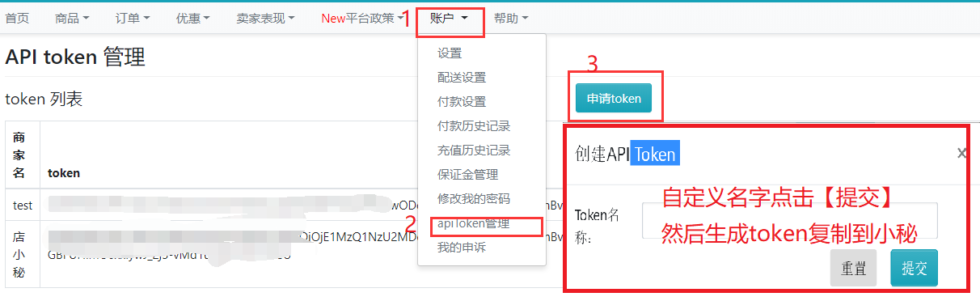980x301 pixels.
Task: Open the 商品 dropdown menu
Action: (x=72, y=18)
